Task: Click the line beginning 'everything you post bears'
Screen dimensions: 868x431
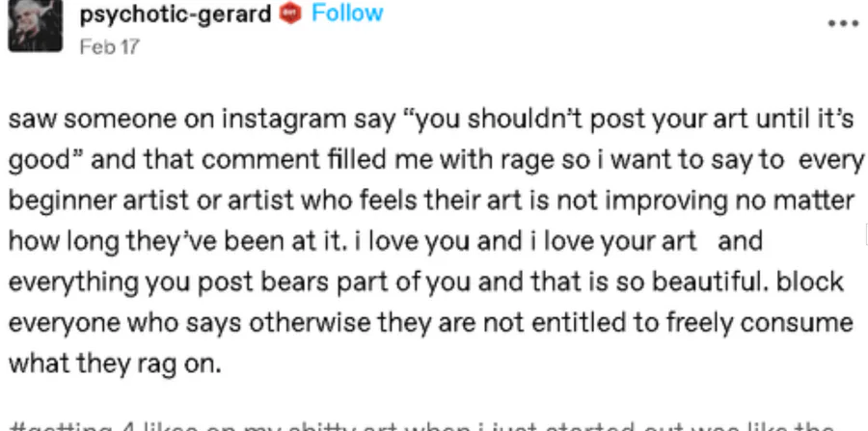Action: click(x=425, y=283)
